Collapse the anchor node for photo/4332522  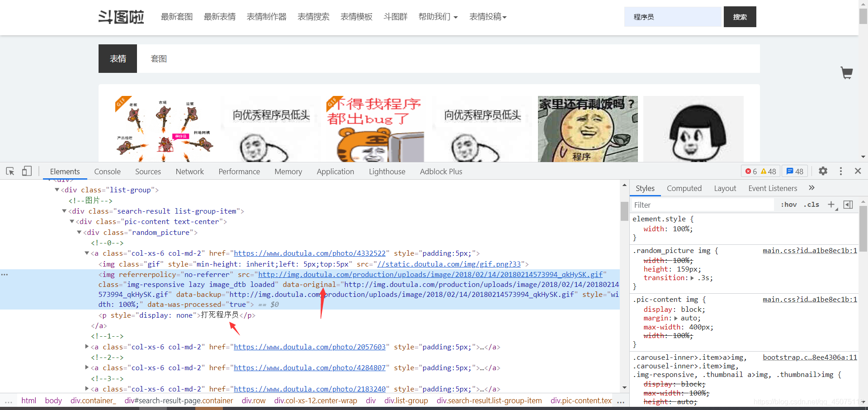pos(87,253)
